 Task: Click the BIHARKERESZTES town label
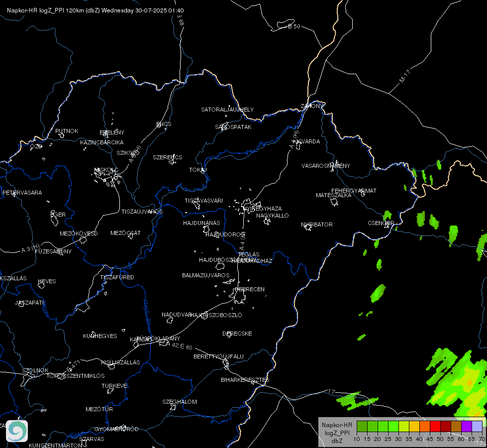point(245,380)
